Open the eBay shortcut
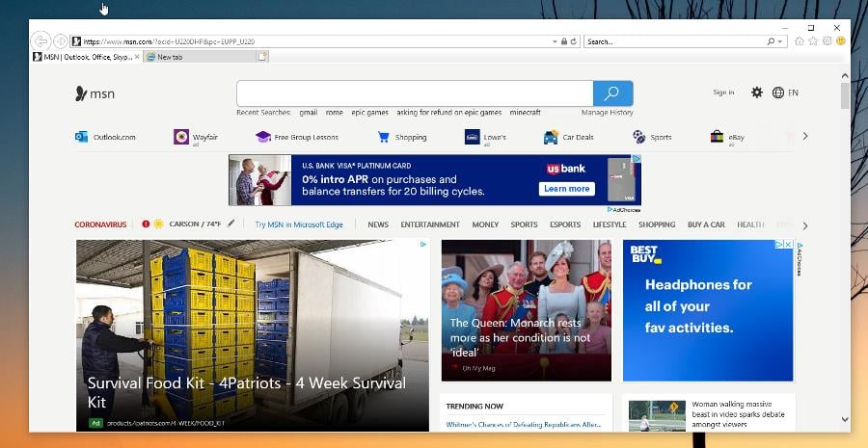 click(x=727, y=137)
